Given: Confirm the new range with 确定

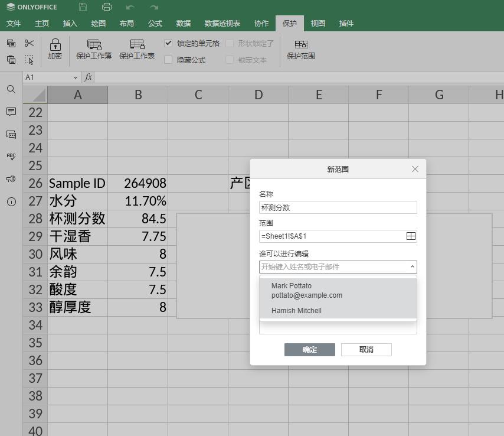Looking at the screenshot, I should click(309, 349).
